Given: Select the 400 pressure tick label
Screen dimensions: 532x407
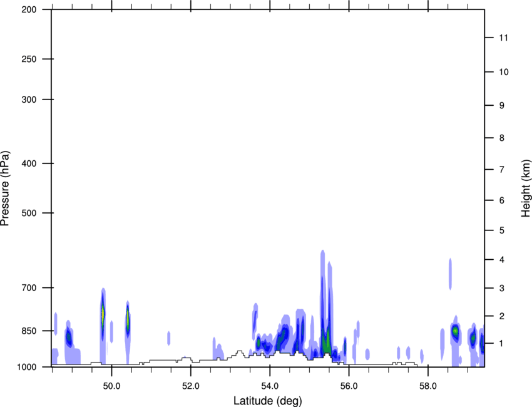Looking at the screenshot, I should coord(29,163).
